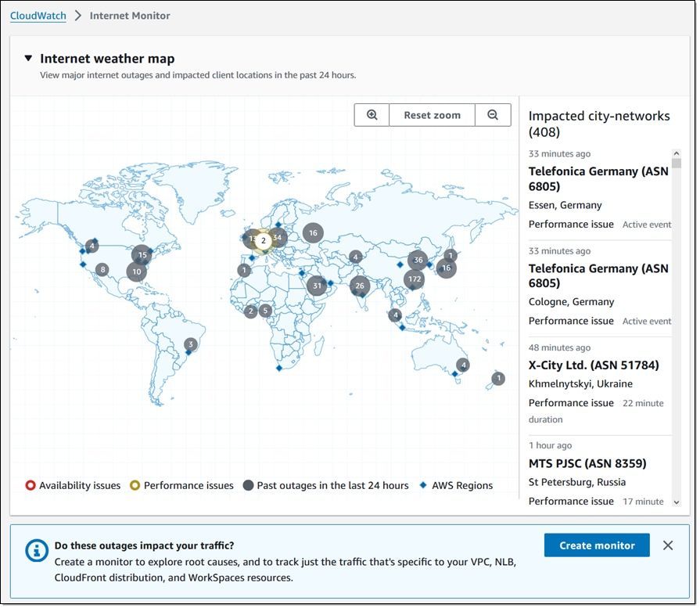Open the 31 outage cluster in the Middle East
The width and height of the screenshot is (700, 608).
pos(317,286)
